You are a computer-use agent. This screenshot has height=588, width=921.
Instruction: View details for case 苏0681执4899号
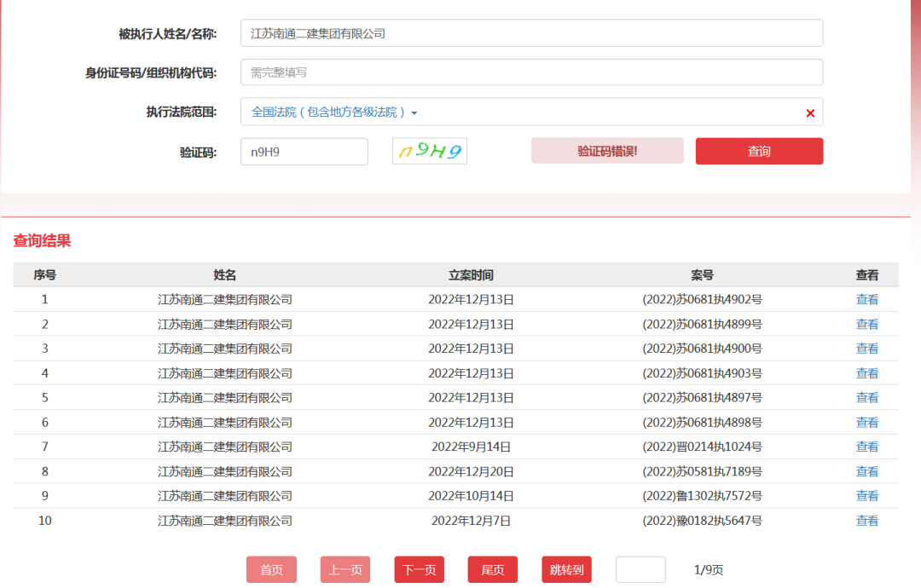867,324
